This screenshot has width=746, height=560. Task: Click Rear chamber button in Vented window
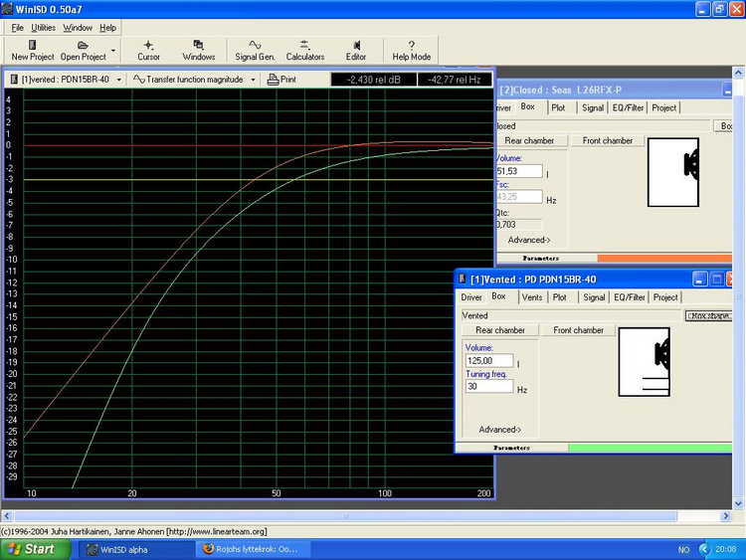(x=500, y=330)
